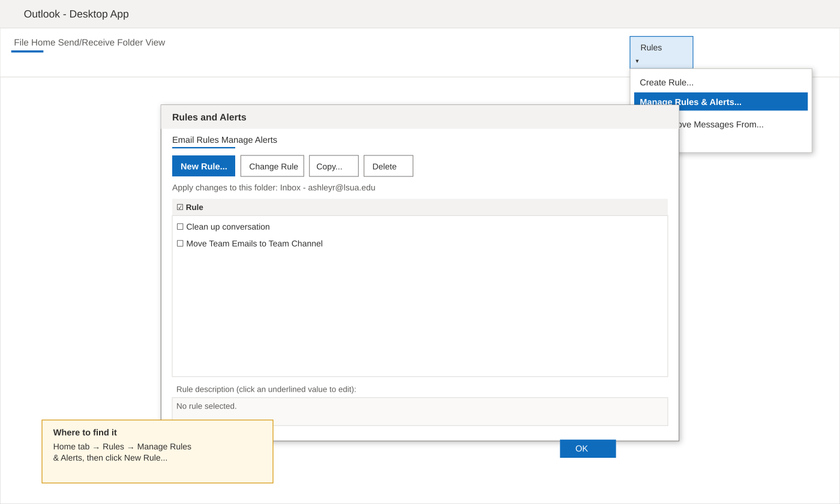The width and height of the screenshot is (840, 504).
Task: Choose Create Rule... from the menu
Action: coord(667,82)
